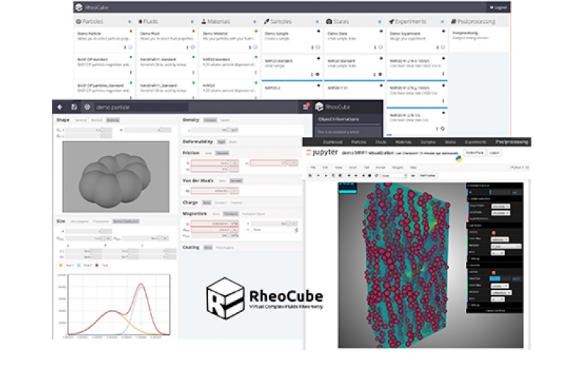Screen dimensions: 588x368
Task: Click the CellToolbar button
Action: coord(427,175)
